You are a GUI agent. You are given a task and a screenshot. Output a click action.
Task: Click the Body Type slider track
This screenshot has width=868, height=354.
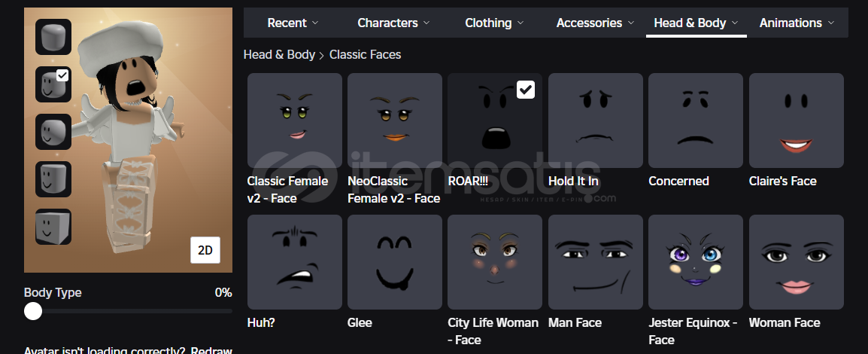pyautogui.click(x=128, y=311)
